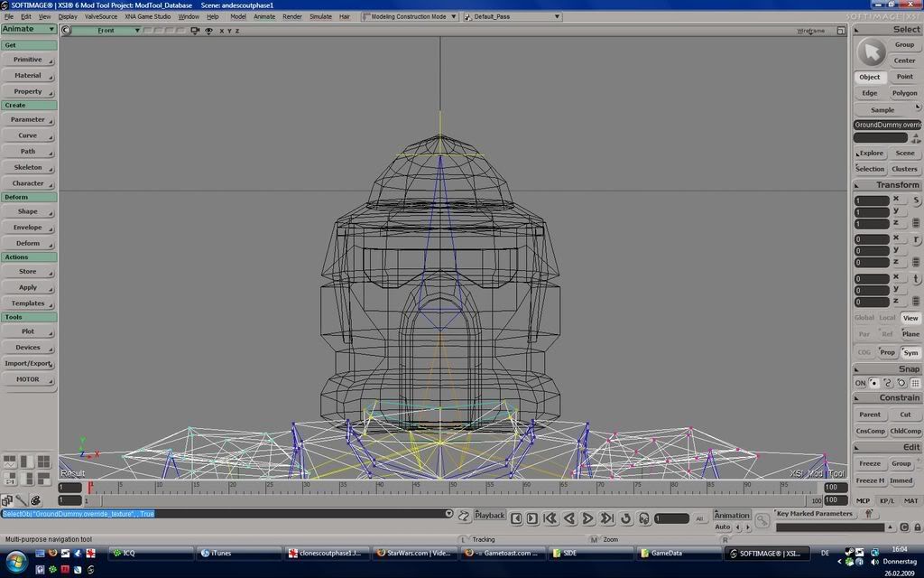The height and width of the screenshot is (578, 924).
Task: Toggle Object selection filter
Action: [870, 77]
